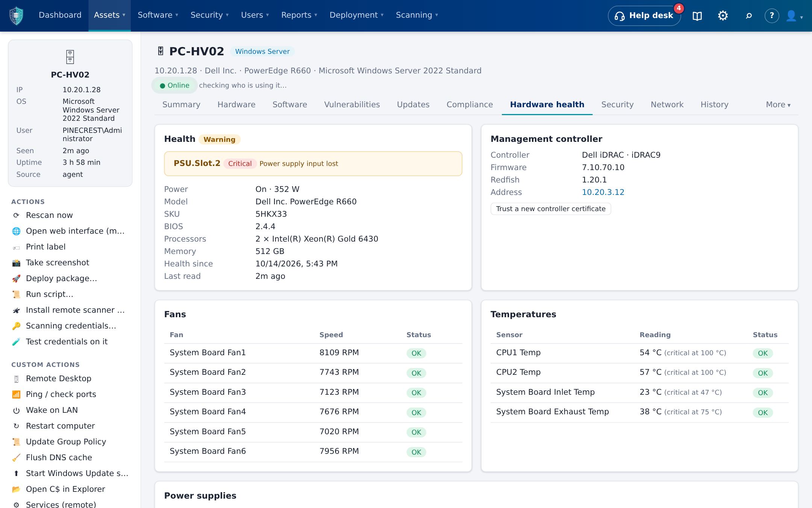Screen dimensions: 812x508
Task: Click the Remote Desktop icon
Action: 16,379
